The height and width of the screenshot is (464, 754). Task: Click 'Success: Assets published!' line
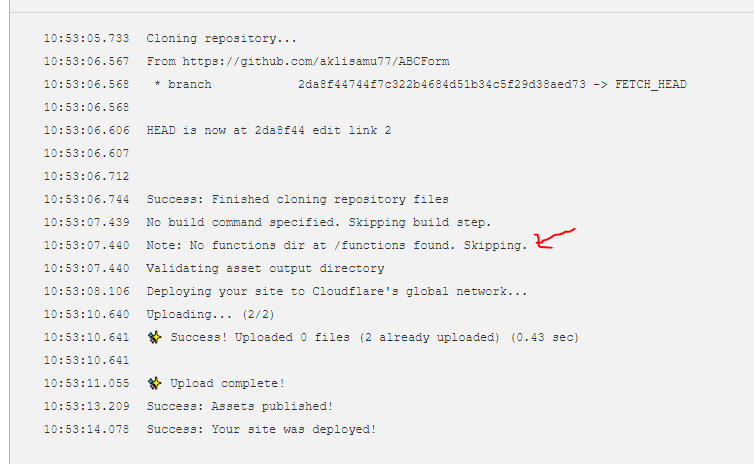pos(239,406)
